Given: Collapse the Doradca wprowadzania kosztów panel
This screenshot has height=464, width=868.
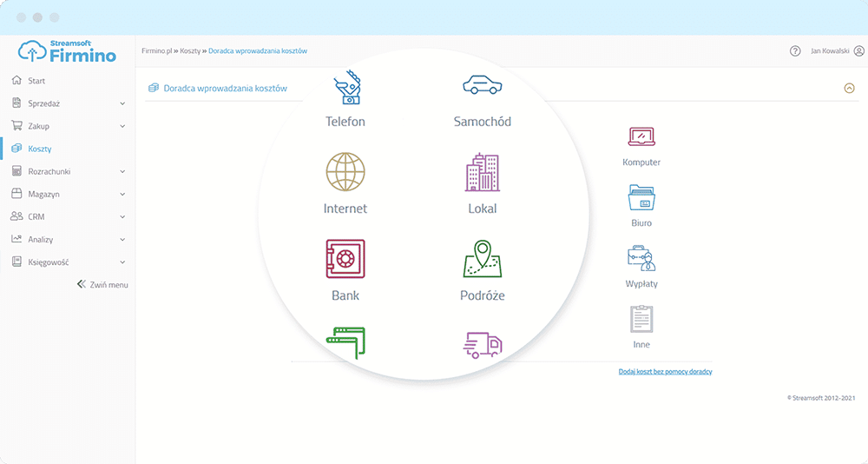Looking at the screenshot, I should pos(849,88).
